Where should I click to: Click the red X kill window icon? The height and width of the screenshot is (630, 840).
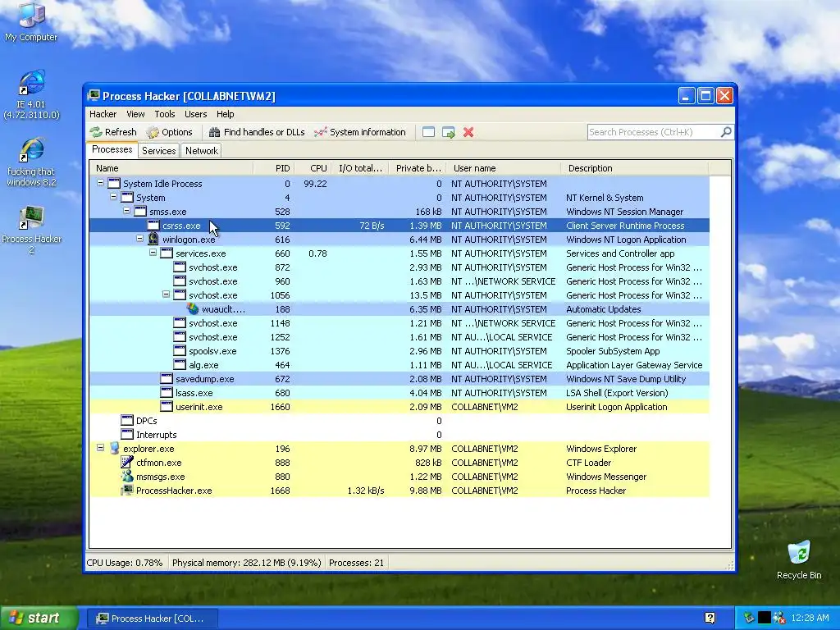click(468, 132)
